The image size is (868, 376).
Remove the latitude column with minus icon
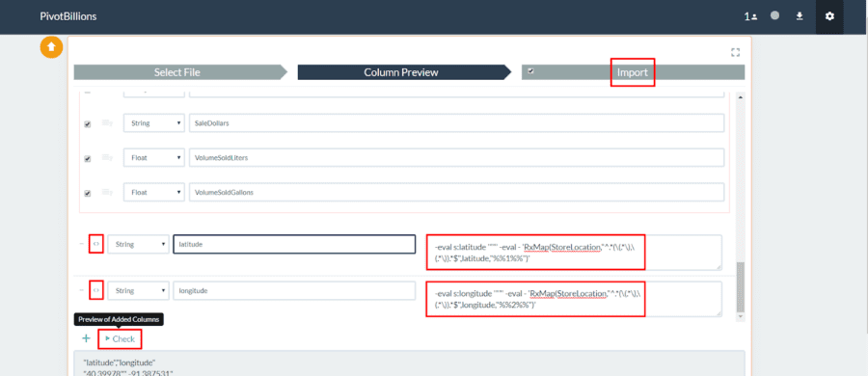point(82,244)
